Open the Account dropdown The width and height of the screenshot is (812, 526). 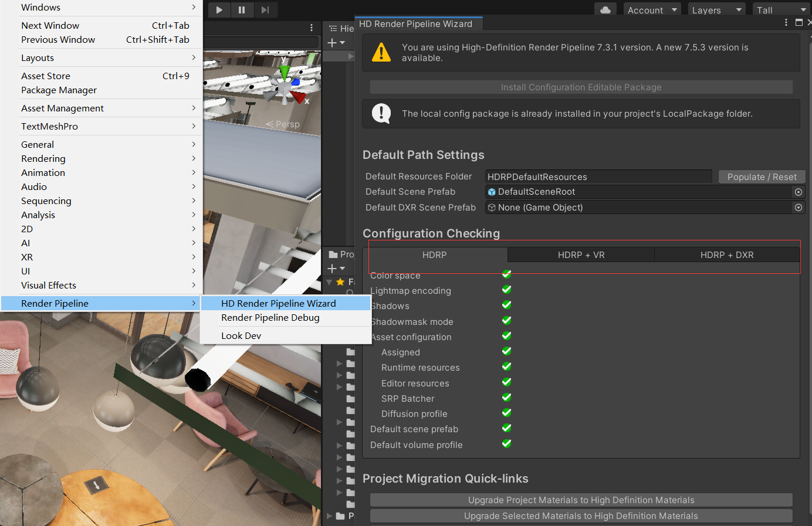652,10
